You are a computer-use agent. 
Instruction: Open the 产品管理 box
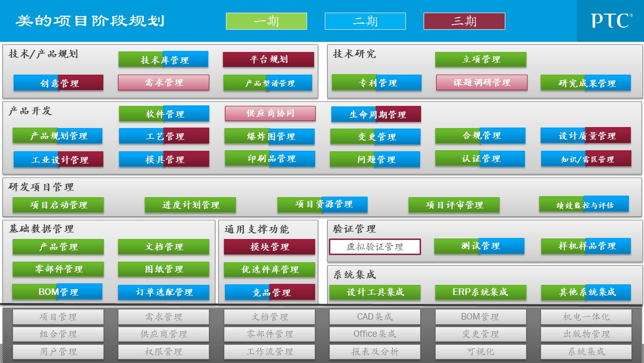(x=58, y=247)
